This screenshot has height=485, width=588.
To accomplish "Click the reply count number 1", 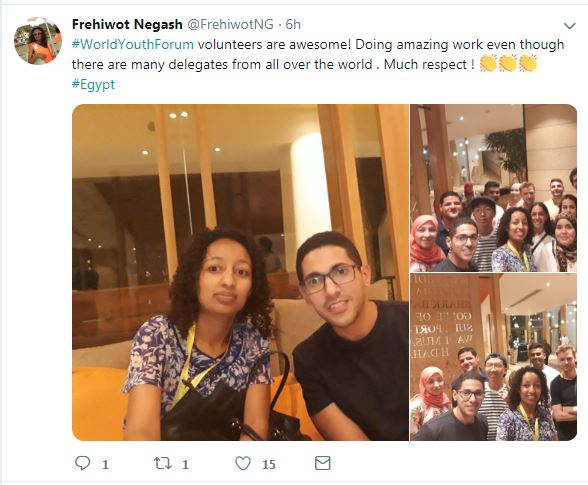I will [105, 465].
